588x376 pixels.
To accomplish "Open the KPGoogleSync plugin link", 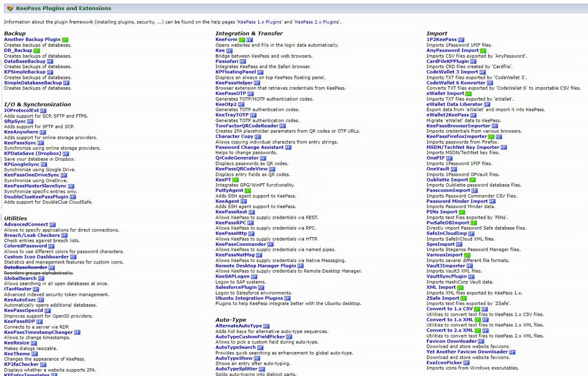I will [22, 164].
